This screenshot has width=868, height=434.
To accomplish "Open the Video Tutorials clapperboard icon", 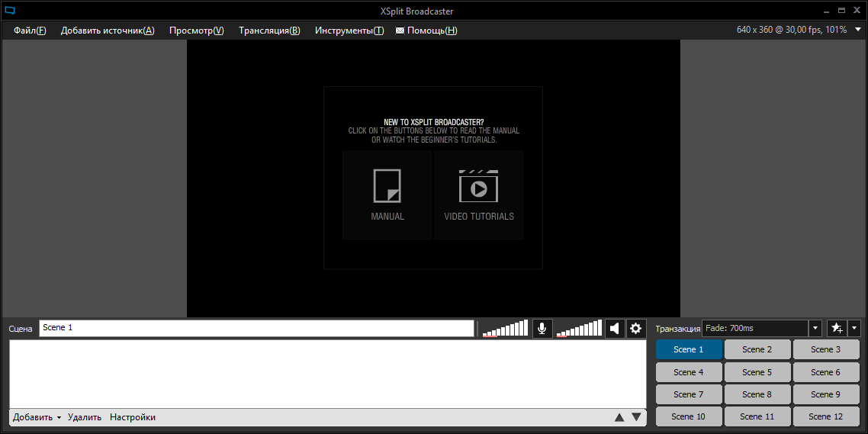I will click(478, 186).
